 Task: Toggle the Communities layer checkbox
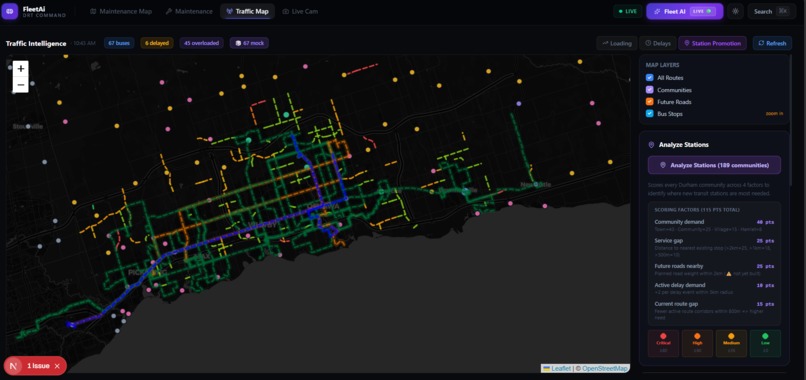649,89
